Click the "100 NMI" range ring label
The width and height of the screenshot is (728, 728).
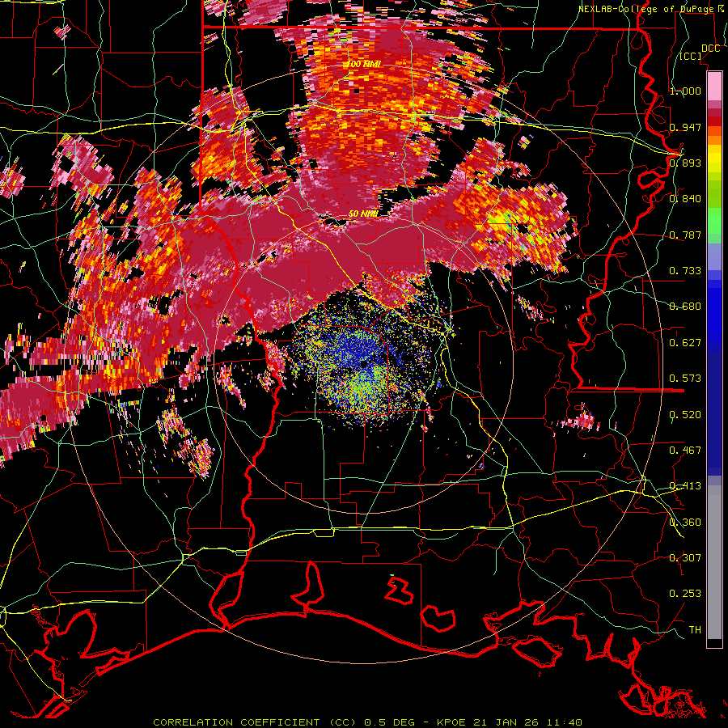pyautogui.click(x=365, y=64)
